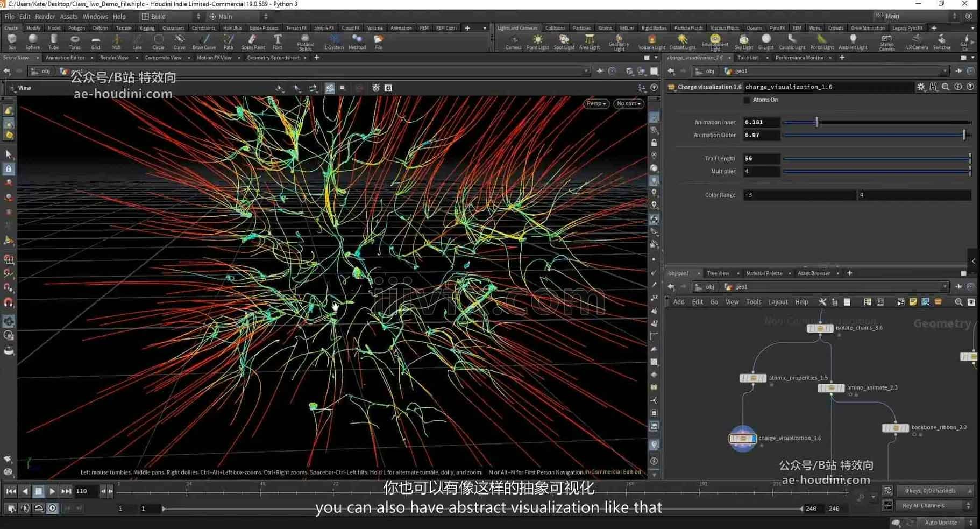980x529 pixels.
Task: Add a Distant Light from shelf
Action: (x=683, y=42)
